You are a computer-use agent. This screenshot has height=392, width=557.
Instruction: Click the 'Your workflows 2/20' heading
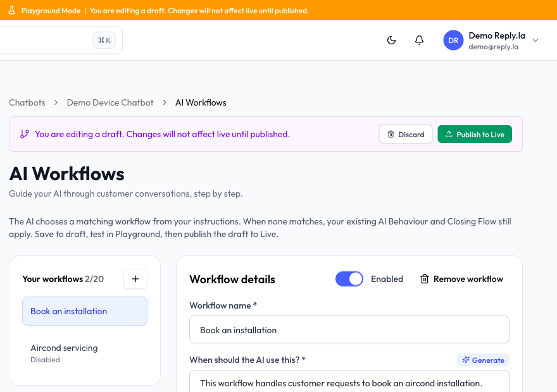(x=63, y=279)
